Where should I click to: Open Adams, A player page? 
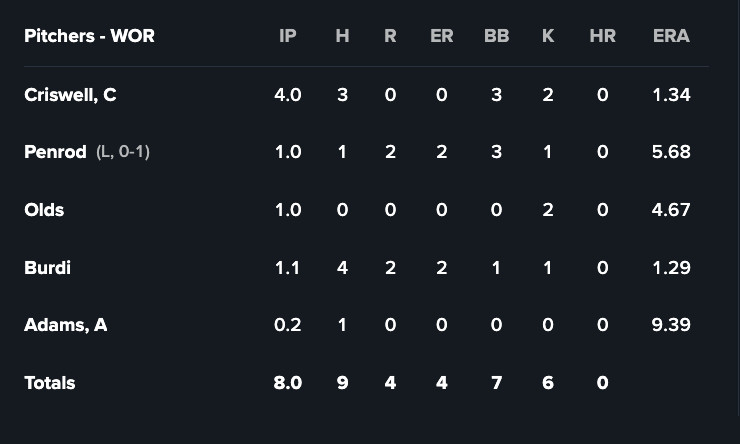pyautogui.click(x=65, y=325)
